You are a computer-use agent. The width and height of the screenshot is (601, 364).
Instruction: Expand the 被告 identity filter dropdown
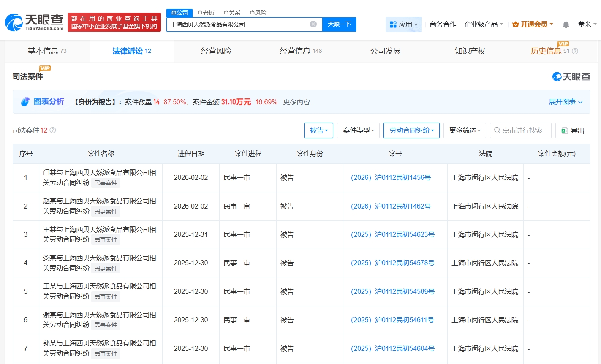coord(318,130)
